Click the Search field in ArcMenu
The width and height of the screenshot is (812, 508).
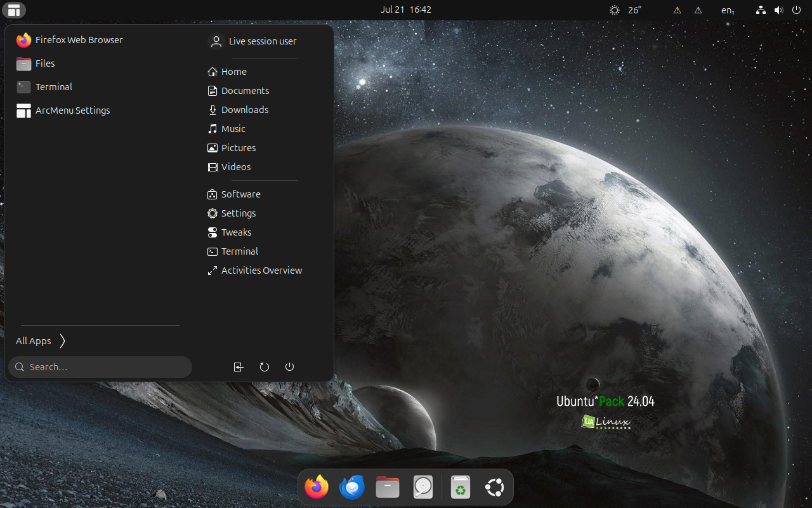point(100,367)
